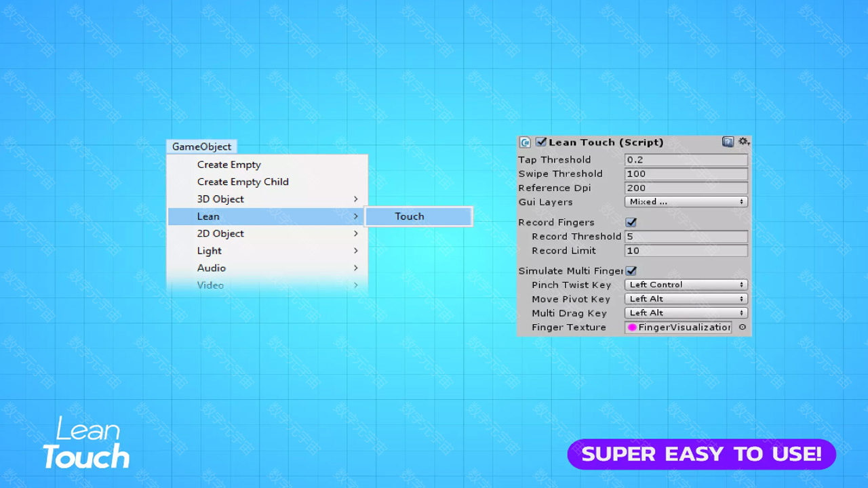Click the Move Pivot Key label
The width and height of the screenshot is (868, 488).
(x=571, y=300)
